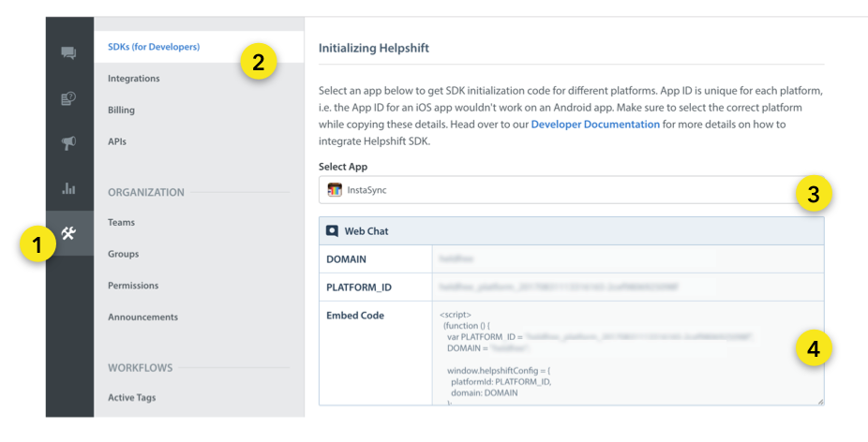The image size is (868, 442).
Task: Open Teams under Organization
Action: pos(121,222)
